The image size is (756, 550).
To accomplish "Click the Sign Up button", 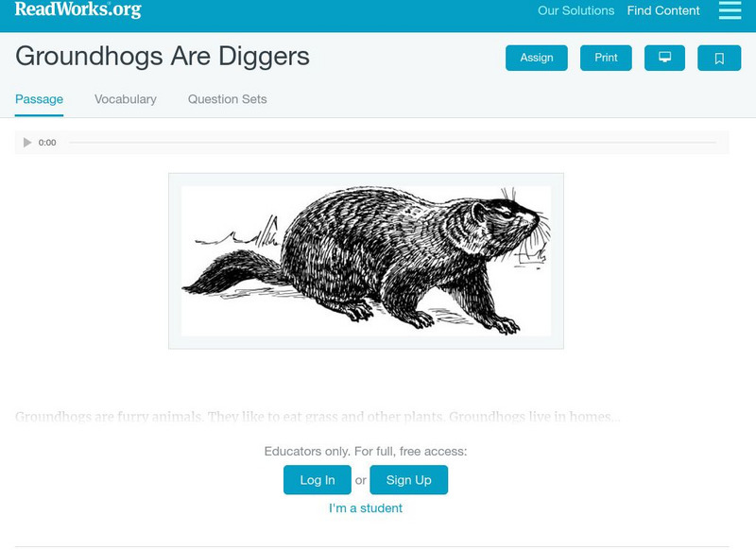I will pos(408,480).
